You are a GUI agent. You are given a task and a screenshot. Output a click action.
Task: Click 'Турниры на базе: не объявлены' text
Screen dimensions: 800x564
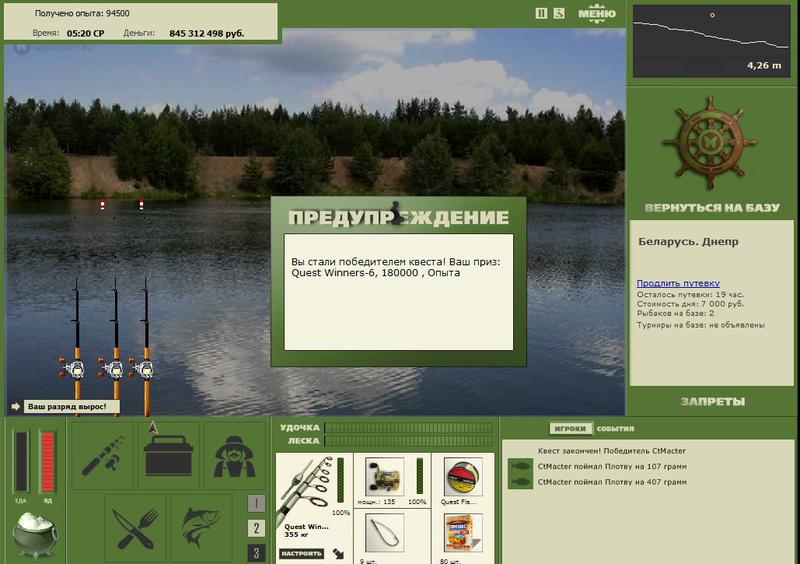point(701,325)
